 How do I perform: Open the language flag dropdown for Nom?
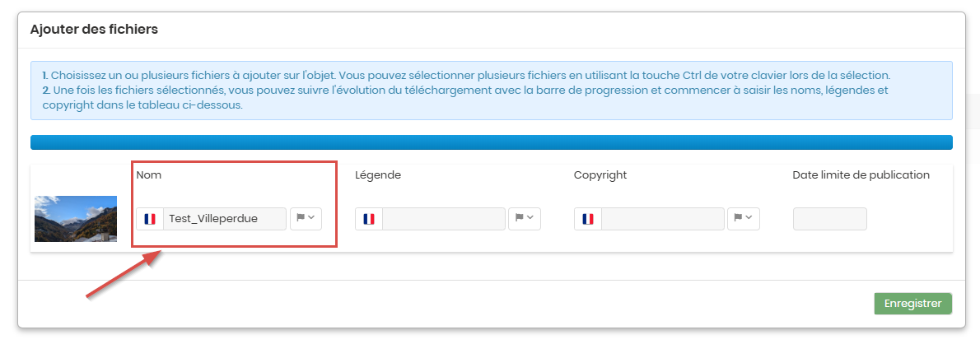[306, 219]
